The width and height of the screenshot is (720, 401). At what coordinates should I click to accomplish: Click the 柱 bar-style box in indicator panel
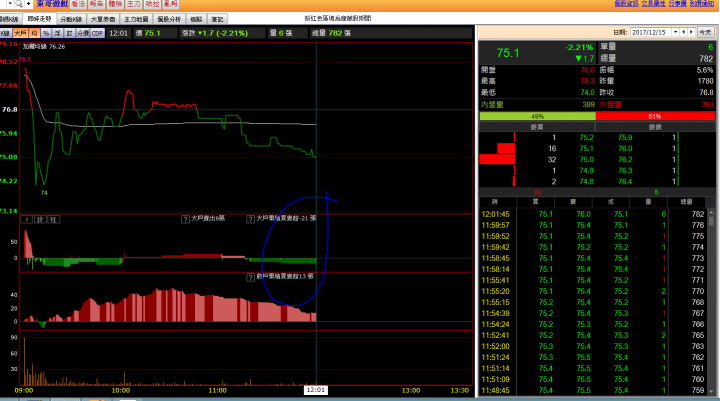53,220
